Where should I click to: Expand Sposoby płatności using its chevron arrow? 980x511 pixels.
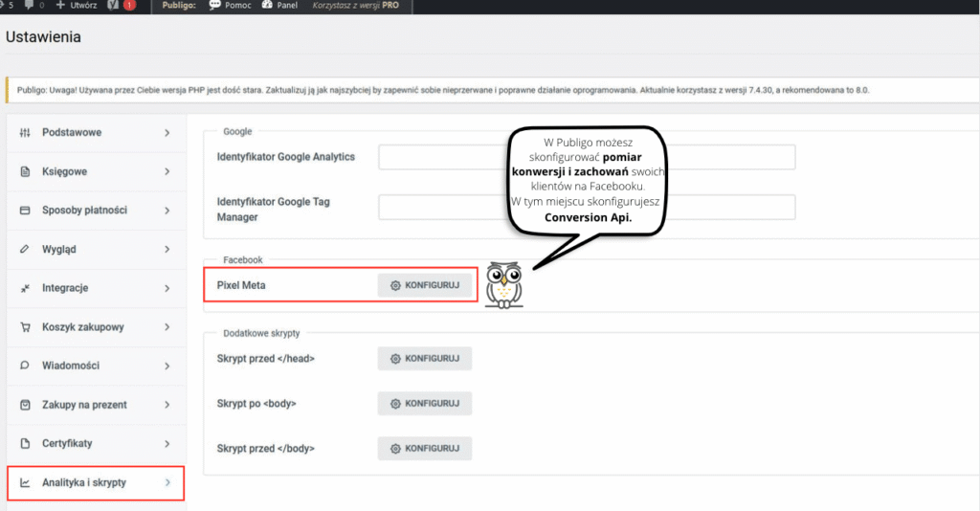click(167, 211)
